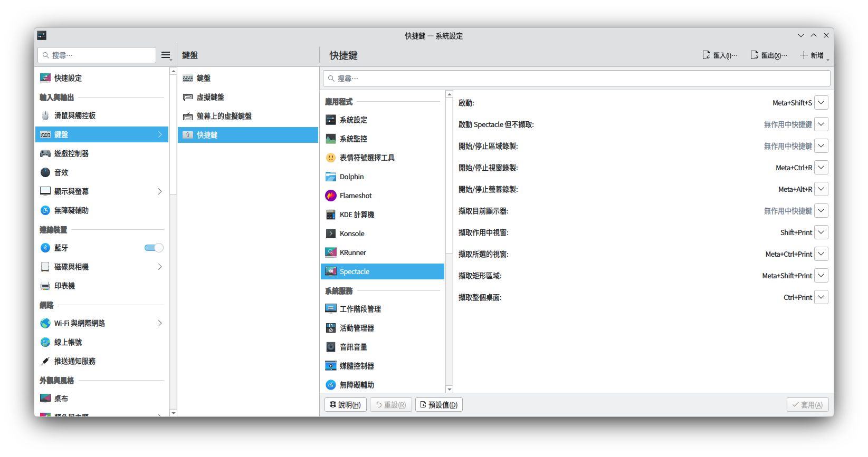Choose the KRunner icon in applications list

click(x=331, y=252)
